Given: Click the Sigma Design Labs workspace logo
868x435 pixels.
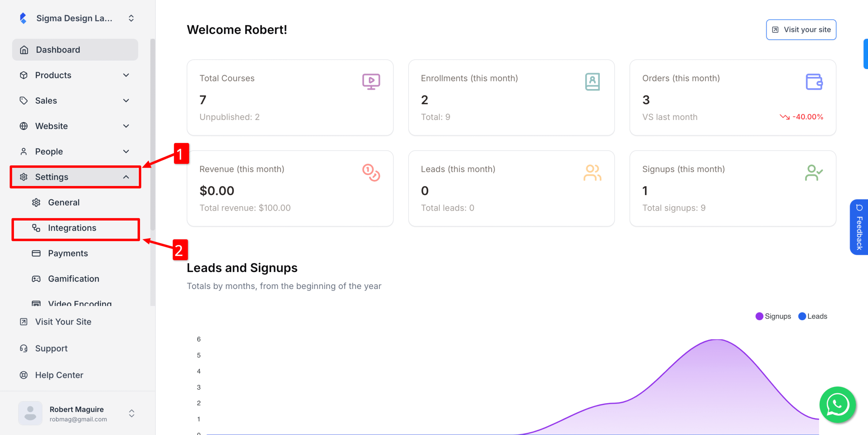Looking at the screenshot, I should point(23,18).
